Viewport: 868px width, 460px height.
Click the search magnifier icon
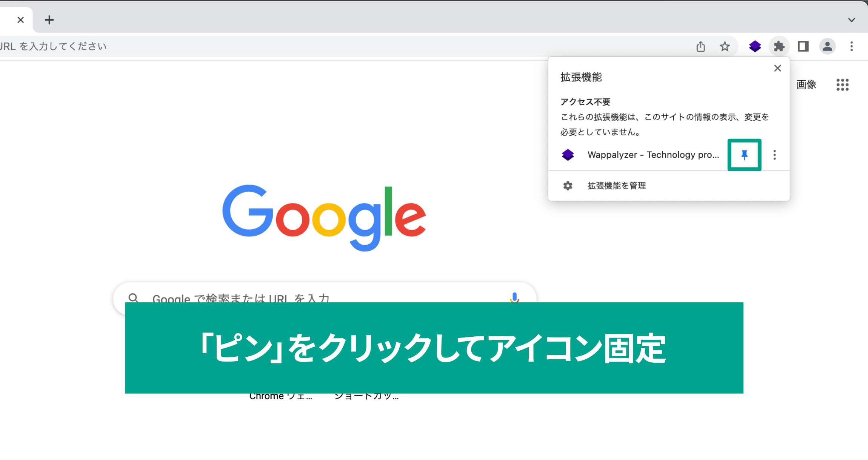pos(133,297)
